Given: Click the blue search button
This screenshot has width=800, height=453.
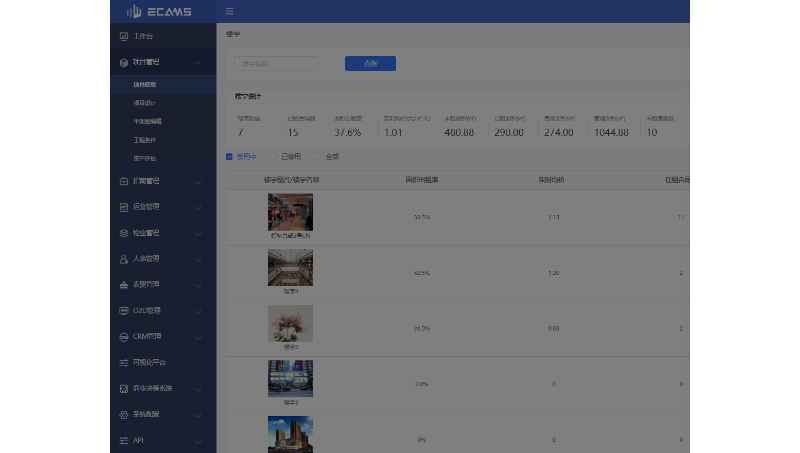Looking at the screenshot, I should point(370,63).
